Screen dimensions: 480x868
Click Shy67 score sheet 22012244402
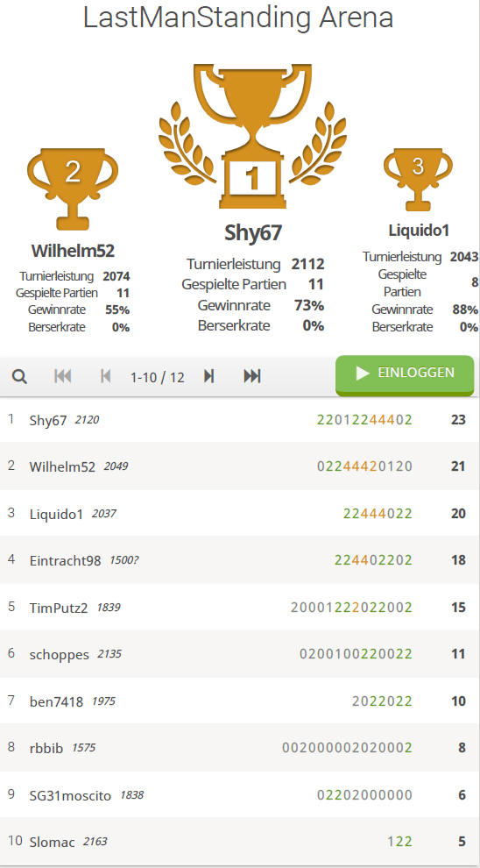pyautogui.click(x=364, y=420)
